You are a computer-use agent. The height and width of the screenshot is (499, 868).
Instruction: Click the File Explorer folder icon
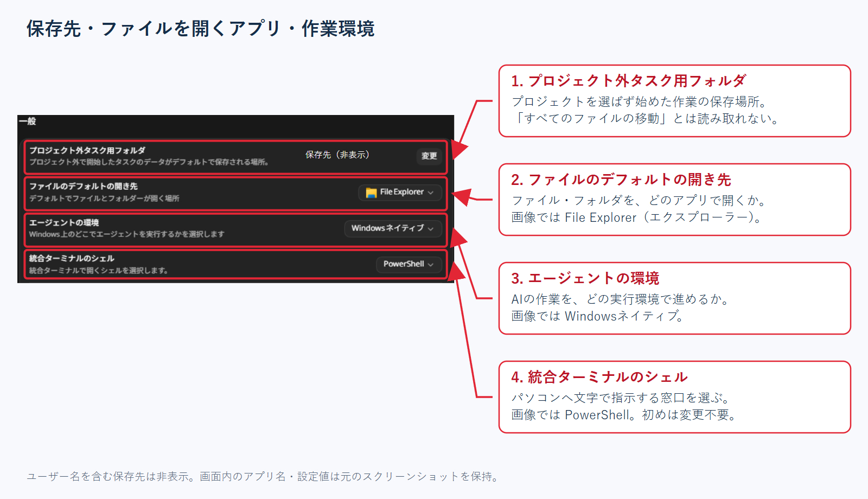(371, 193)
